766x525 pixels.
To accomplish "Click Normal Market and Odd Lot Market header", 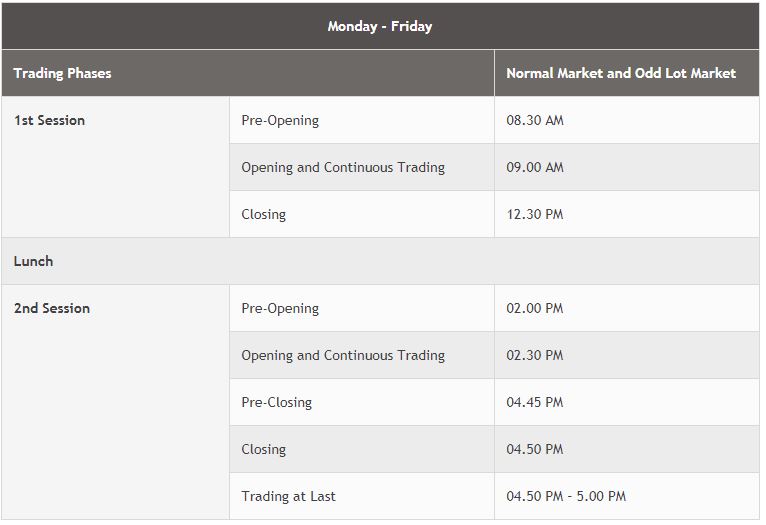I will click(x=621, y=73).
